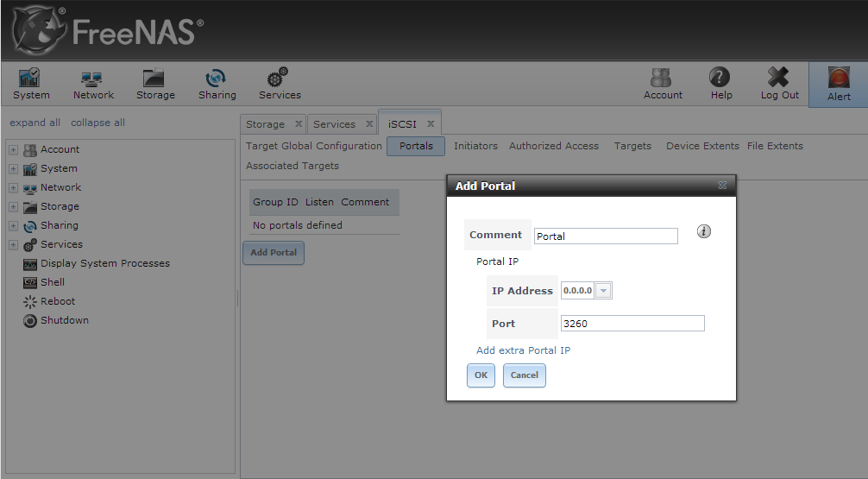
Task: Click the Add Portal button
Action: point(274,253)
